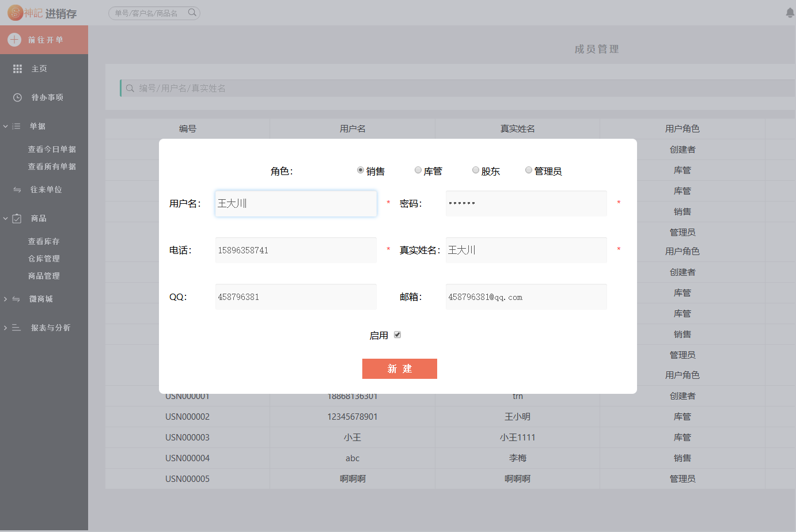Screen dimensions: 796x532
Task: Select the 库管 role radio button
Action: coord(418,170)
